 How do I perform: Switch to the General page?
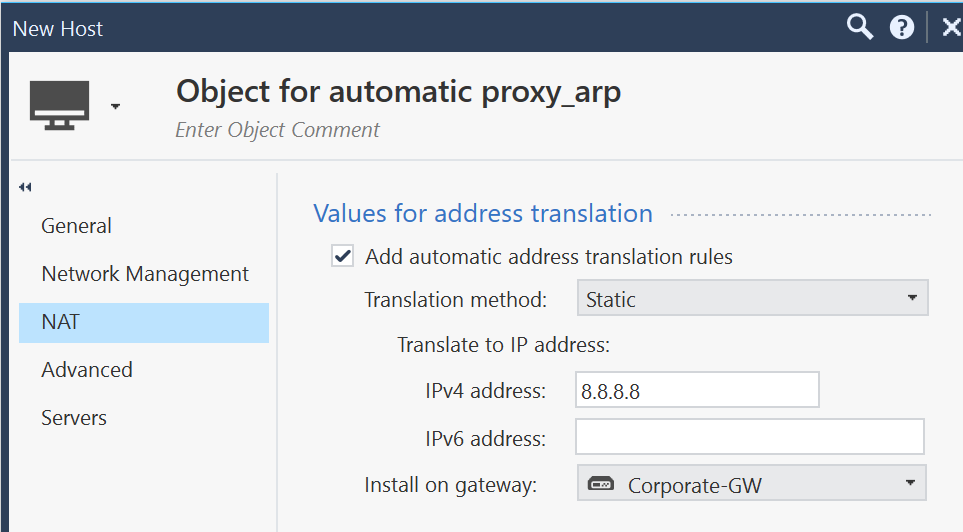tap(76, 226)
